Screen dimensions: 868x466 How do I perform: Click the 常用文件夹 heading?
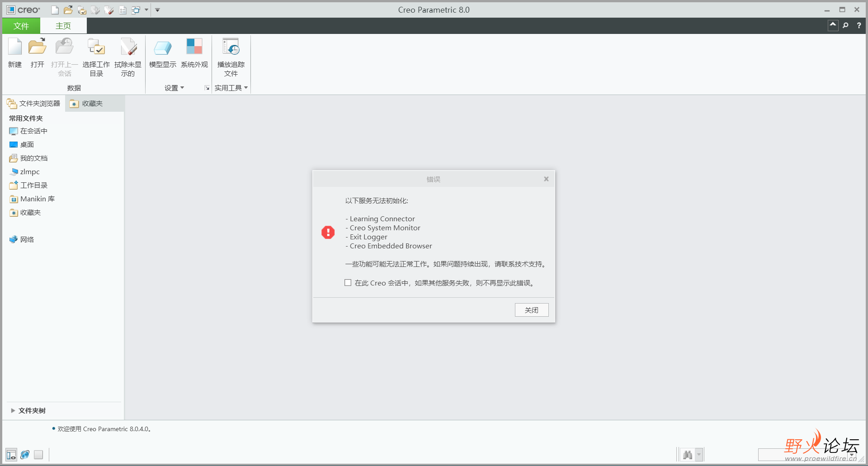[x=26, y=118]
